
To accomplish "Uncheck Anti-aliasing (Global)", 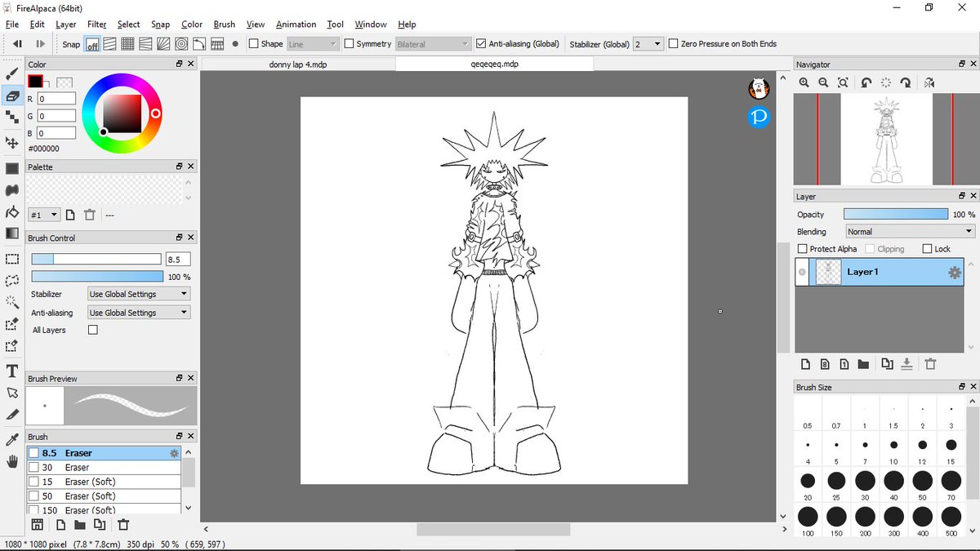I will tap(482, 44).
